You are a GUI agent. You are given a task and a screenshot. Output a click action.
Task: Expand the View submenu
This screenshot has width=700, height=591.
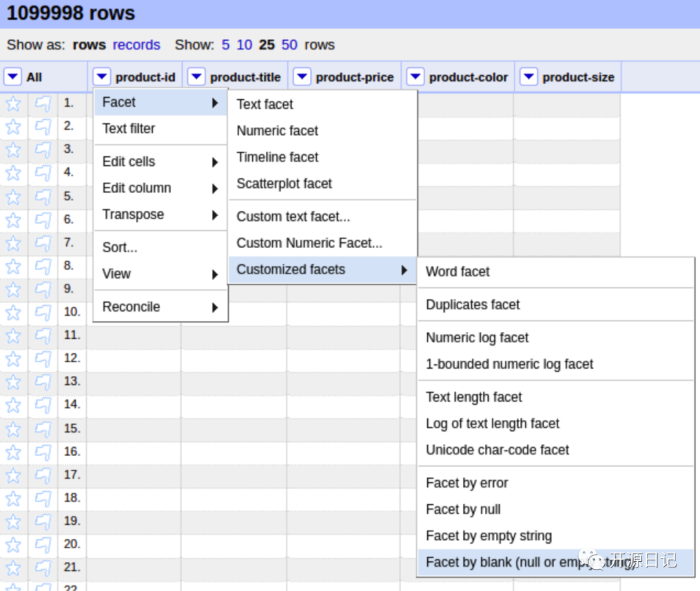(x=161, y=273)
